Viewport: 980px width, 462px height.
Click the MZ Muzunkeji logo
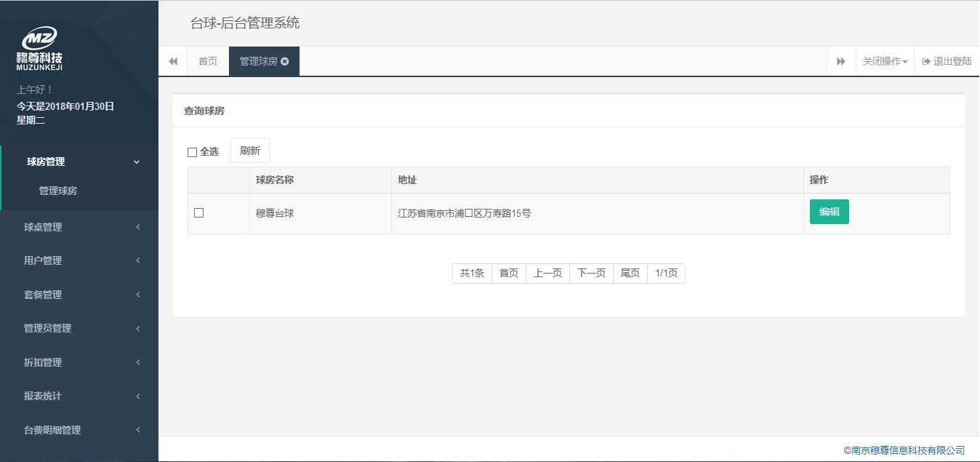pyautogui.click(x=39, y=49)
